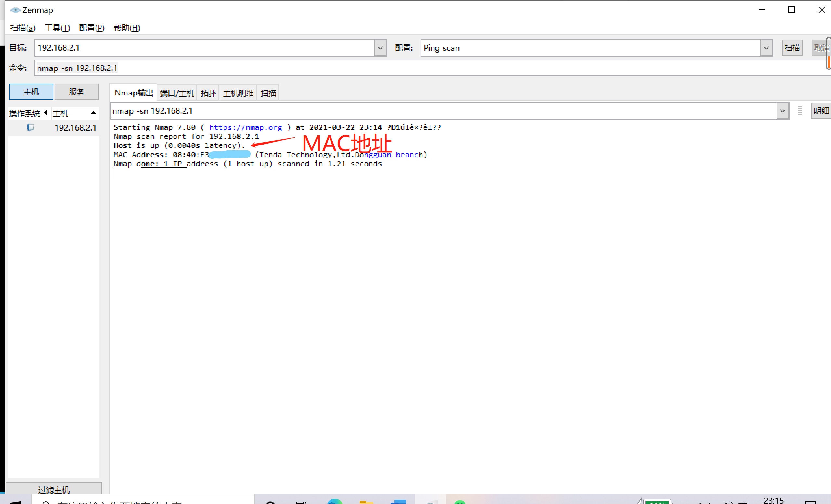
Task: Open the 工具(T) menu
Action: click(57, 28)
